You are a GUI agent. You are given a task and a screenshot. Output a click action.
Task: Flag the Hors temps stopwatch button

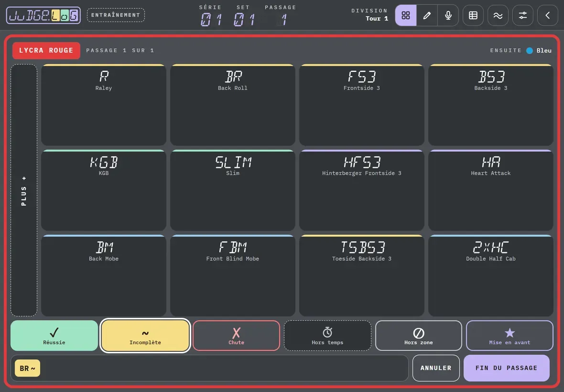(x=327, y=336)
